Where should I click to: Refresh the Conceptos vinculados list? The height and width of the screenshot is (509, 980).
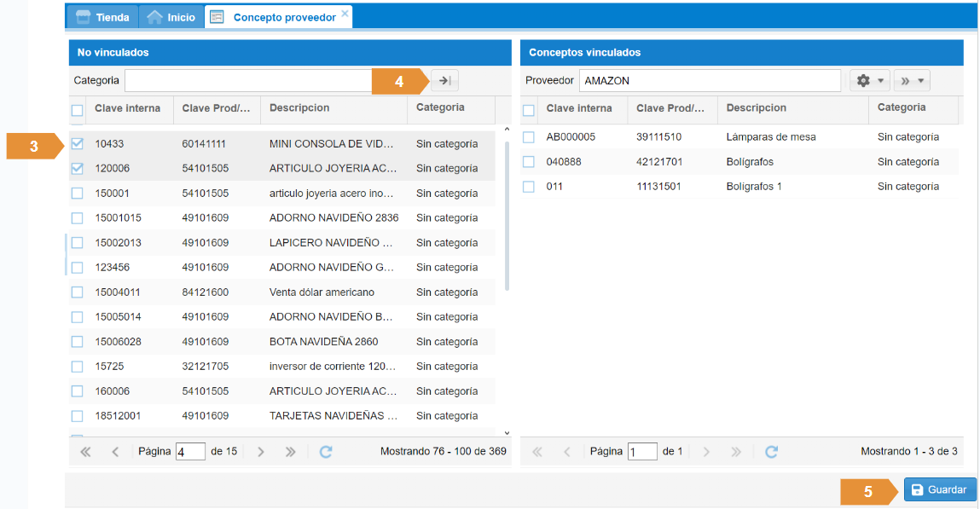[771, 452]
